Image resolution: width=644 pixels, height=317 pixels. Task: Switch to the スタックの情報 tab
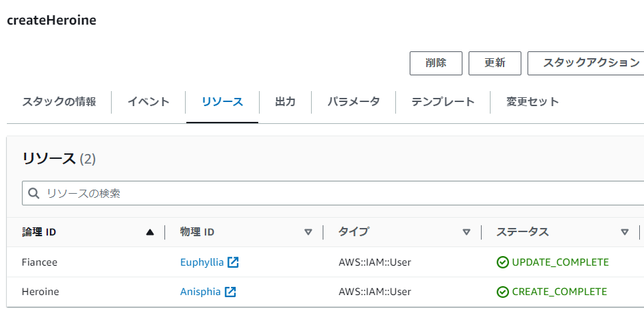coord(59,102)
